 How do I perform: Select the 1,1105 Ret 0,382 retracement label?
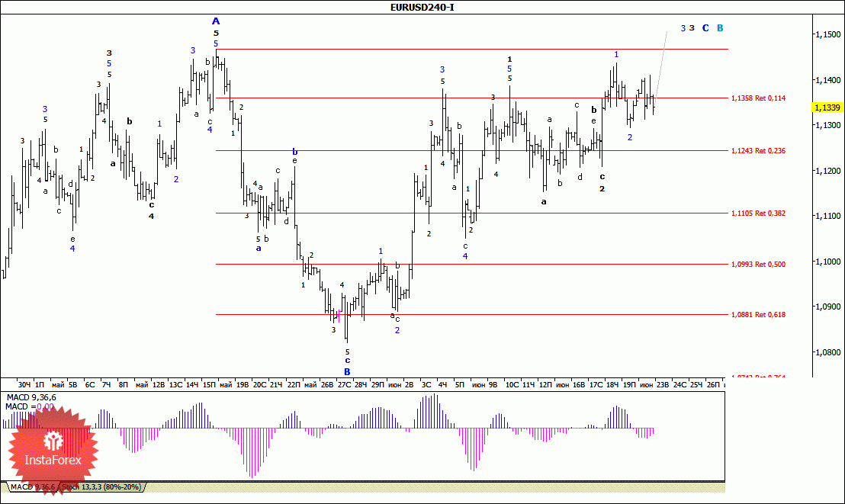[x=758, y=213]
